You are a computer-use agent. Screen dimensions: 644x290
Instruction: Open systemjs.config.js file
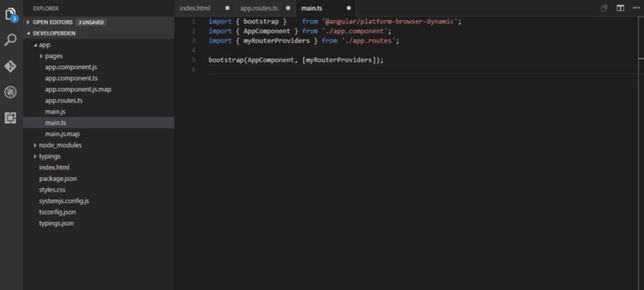[64, 201]
